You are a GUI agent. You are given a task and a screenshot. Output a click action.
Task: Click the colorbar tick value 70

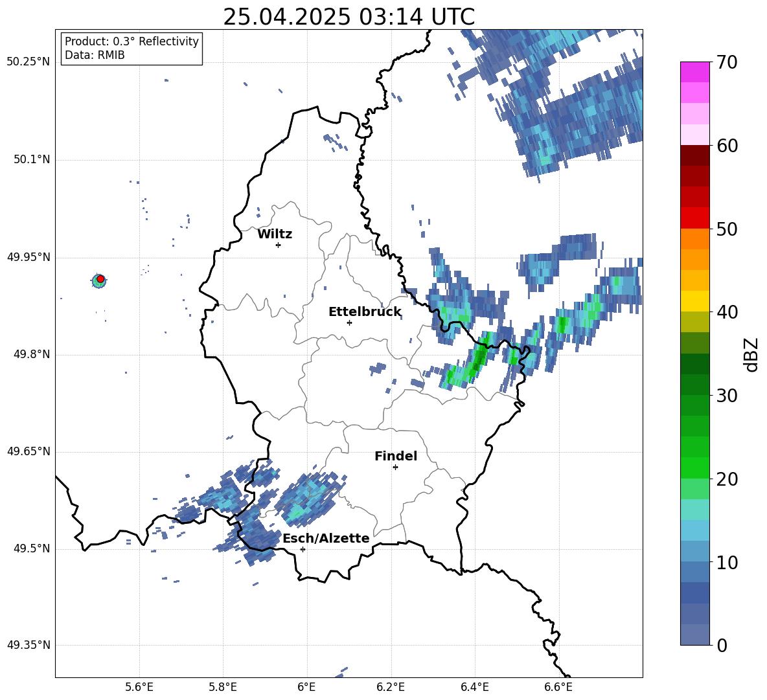727,63
